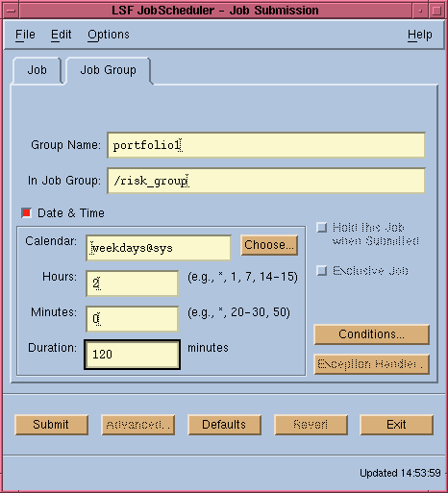Select the Job Group tab

coord(108,70)
